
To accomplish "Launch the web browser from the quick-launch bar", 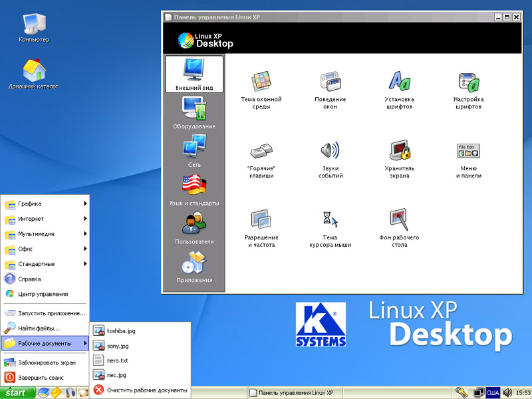I will click(x=43, y=392).
